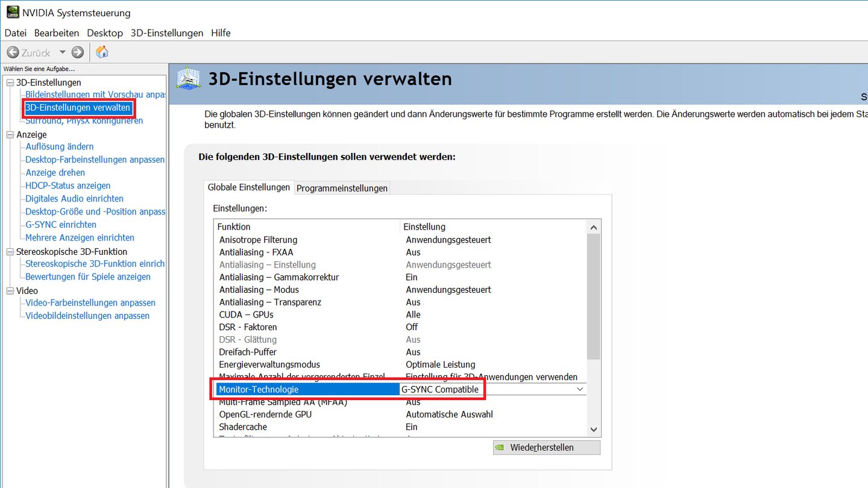
Task: Open Bildeinstellungen mit Vorschau anpassen
Action: pyautogui.click(x=95, y=95)
